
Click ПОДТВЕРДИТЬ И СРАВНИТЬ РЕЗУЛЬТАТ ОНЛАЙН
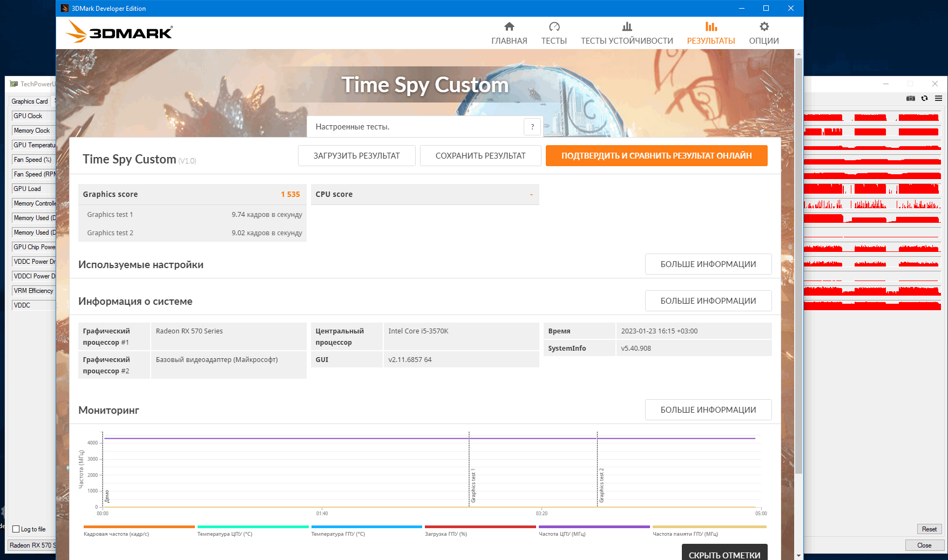click(656, 156)
